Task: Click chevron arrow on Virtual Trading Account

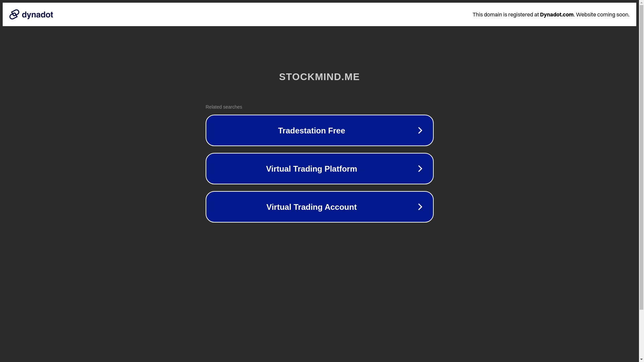Action: click(x=420, y=207)
